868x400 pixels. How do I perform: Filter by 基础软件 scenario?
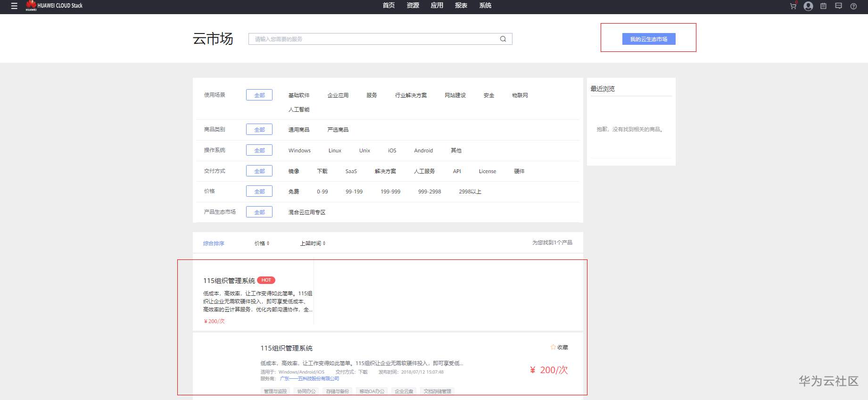pyautogui.click(x=299, y=95)
